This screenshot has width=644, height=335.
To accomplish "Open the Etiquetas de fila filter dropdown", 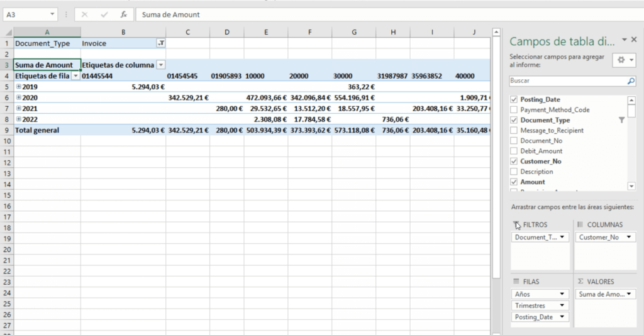I will click(x=75, y=75).
